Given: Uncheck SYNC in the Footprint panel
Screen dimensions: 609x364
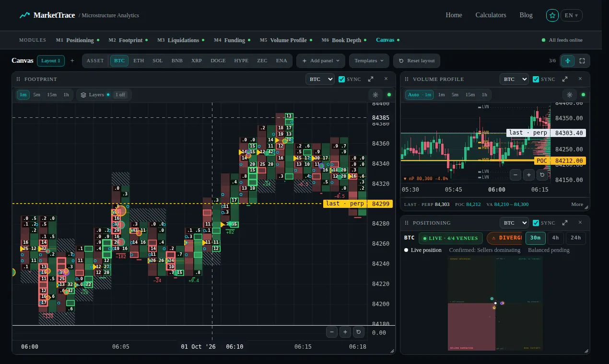Looking at the screenshot, I should click(341, 79).
